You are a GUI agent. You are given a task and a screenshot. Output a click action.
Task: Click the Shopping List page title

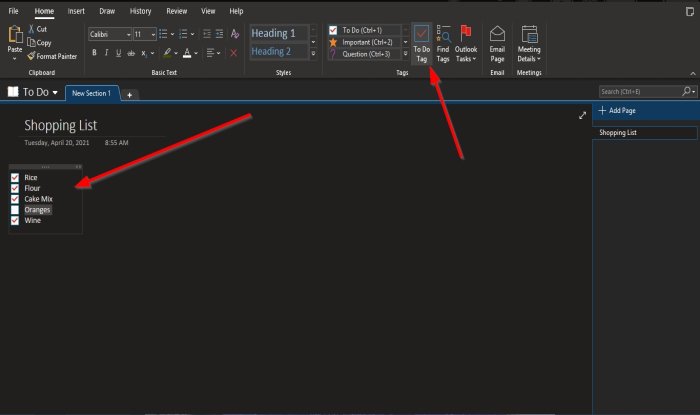point(61,125)
